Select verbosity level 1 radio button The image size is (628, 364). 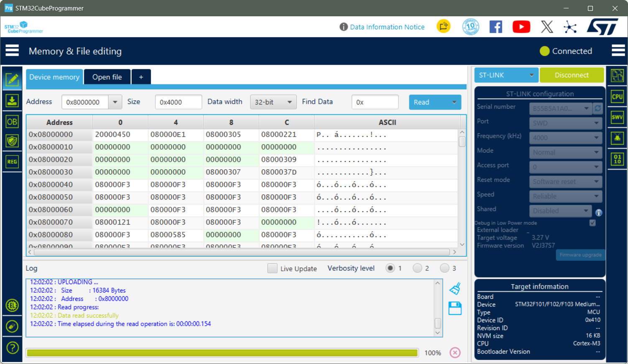click(x=390, y=268)
